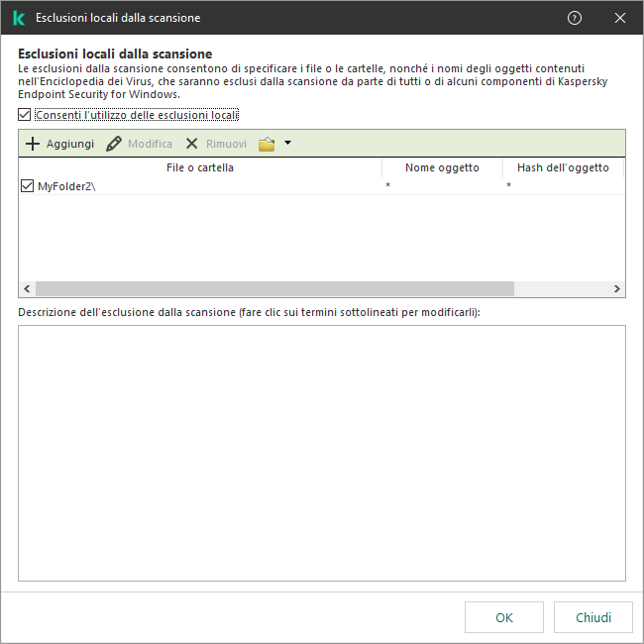Select the MyFolder2\ row text
Viewport: 644px width, 644px height.
tap(66, 186)
